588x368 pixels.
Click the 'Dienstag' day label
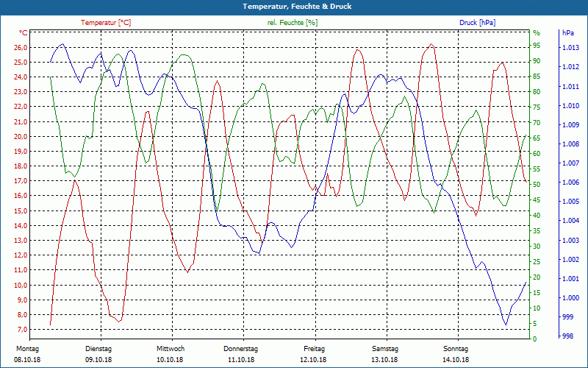click(x=98, y=349)
